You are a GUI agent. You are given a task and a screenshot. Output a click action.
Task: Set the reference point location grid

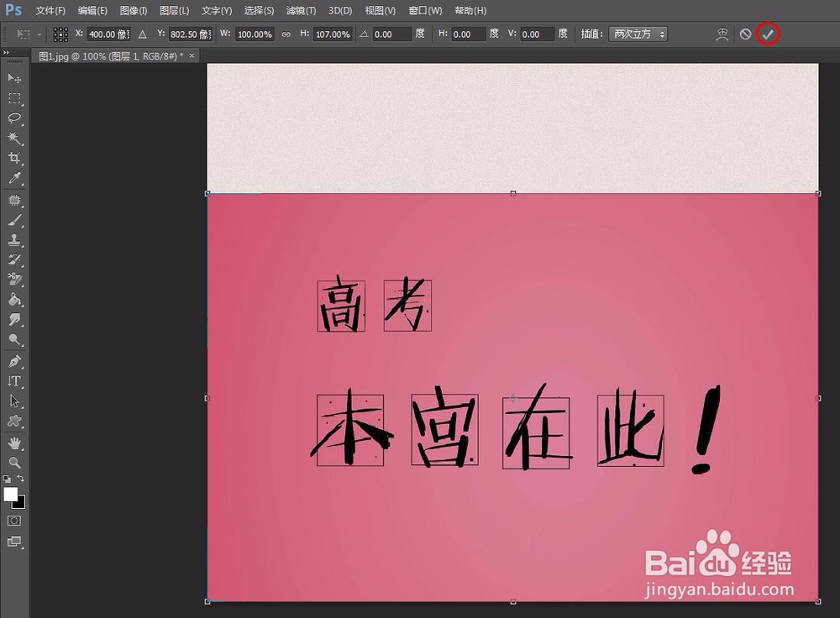pyautogui.click(x=60, y=34)
